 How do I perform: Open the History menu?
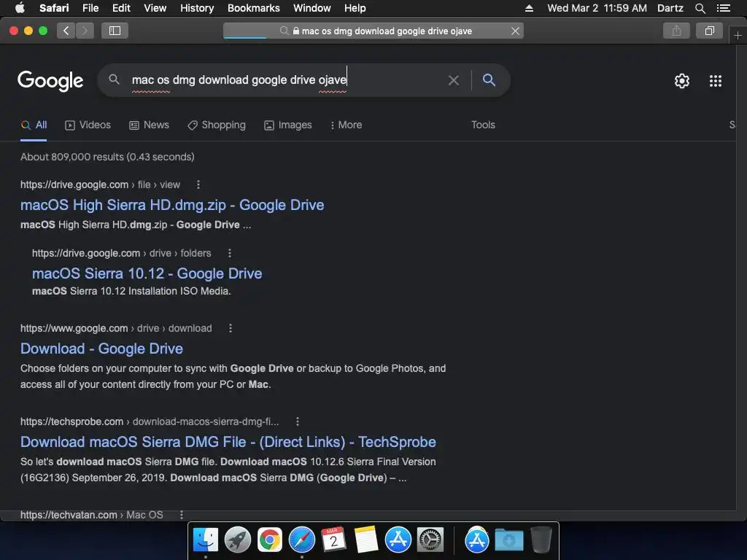(x=197, y=8)
